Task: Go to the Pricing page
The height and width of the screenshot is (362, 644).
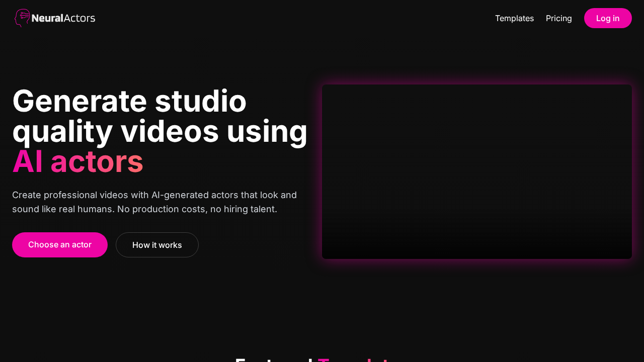Action: [558, 18]
